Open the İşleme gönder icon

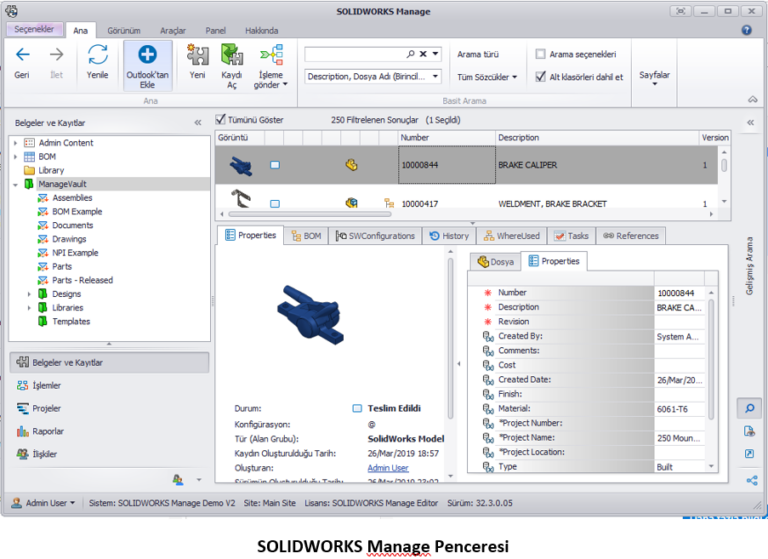270,55
